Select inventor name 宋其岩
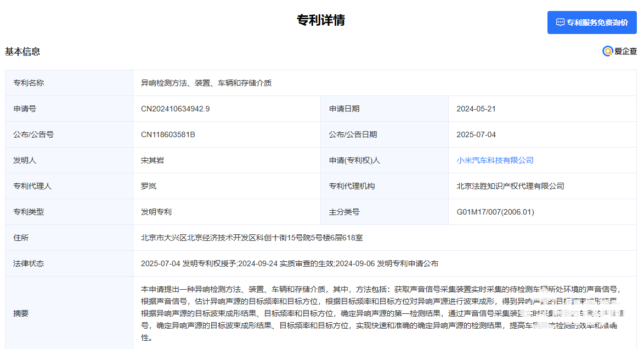Viewport: 644px width, 349px height. pyautogui.click(x=152, y=160)
